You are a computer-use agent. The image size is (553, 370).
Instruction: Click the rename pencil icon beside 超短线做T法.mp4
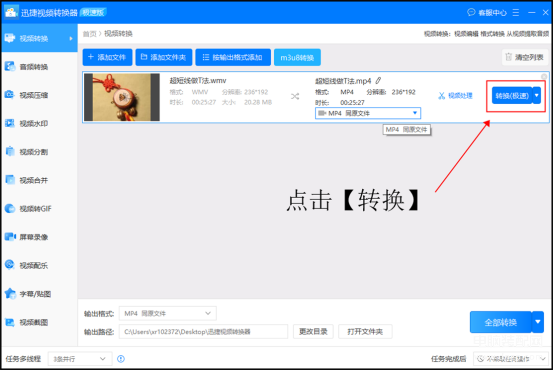point(378,81)
